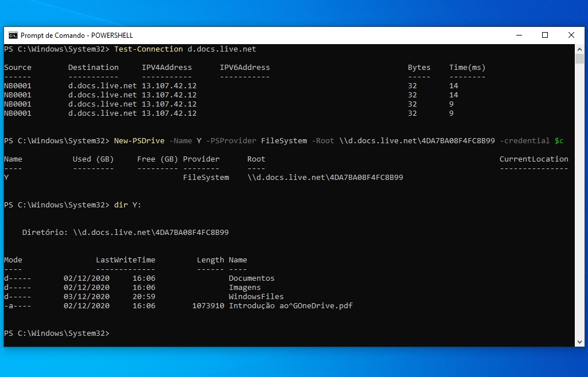Screen dimensions: 588x377
Task: Minimize the Prompt de Comando window
Action: (519, 35)
